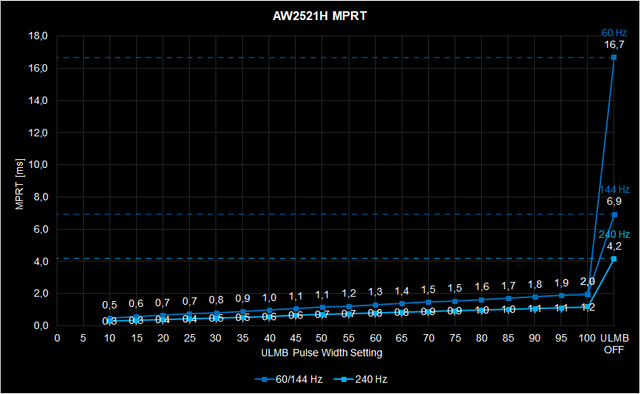Image resolution: width=640 pixels, height=394 pixels.
Task: Click the "16,7" data label
Action: (x=614, y=45)
